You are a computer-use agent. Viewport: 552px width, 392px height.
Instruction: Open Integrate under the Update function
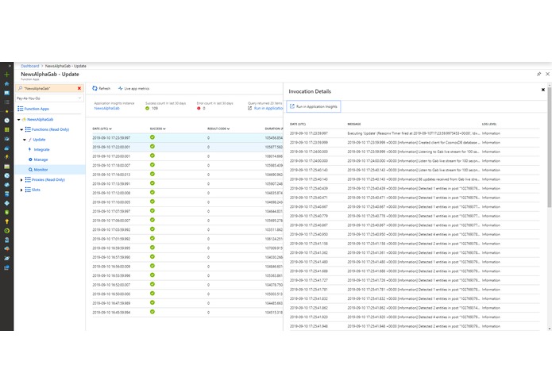coord(41,149)
